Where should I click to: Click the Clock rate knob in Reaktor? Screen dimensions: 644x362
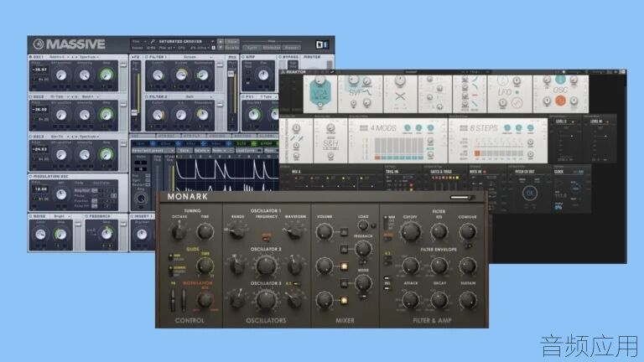pos(576,189)
